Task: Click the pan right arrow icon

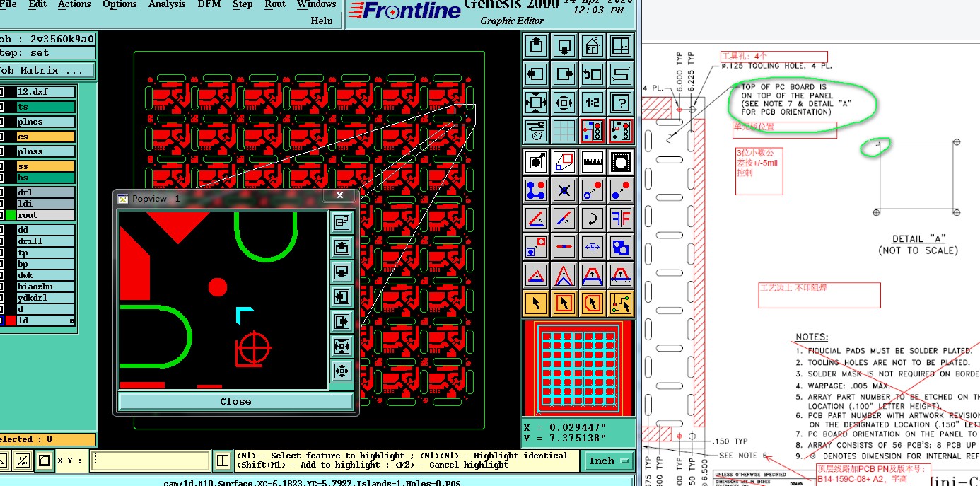Action: (x=564, y=74)
